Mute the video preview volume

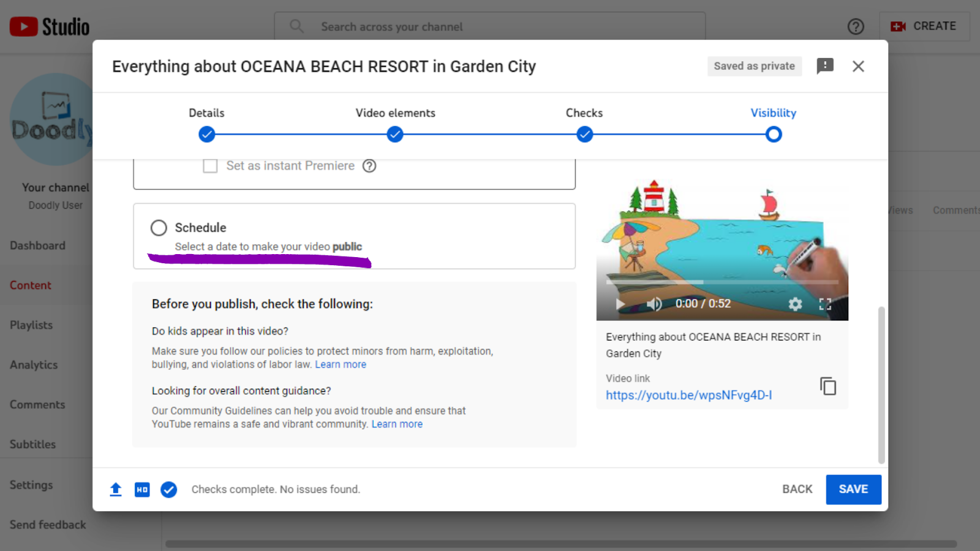click(654, 304)
